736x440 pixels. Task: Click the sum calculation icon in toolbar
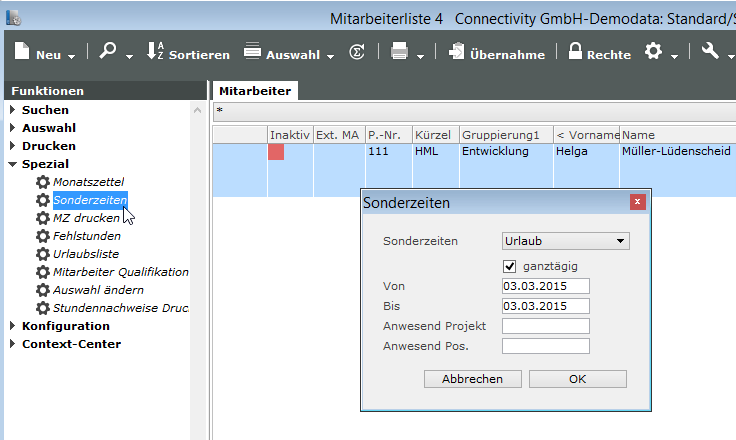[x=357, y=53]
